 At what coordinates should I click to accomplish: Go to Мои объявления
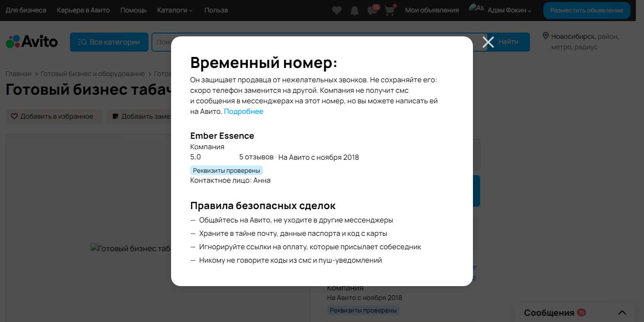pyautogui.click(x=432, y=10)
